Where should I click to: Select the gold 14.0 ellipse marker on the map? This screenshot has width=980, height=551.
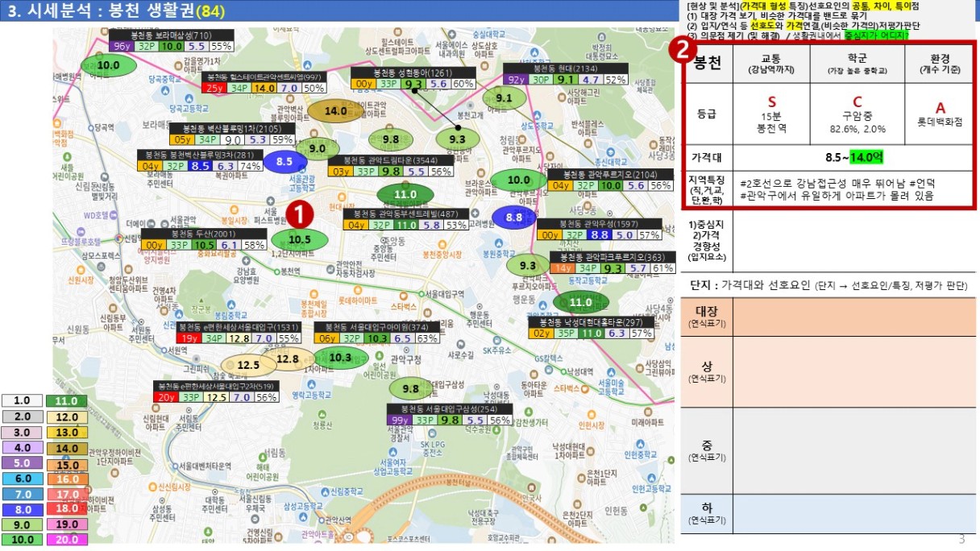coord(335,111)
